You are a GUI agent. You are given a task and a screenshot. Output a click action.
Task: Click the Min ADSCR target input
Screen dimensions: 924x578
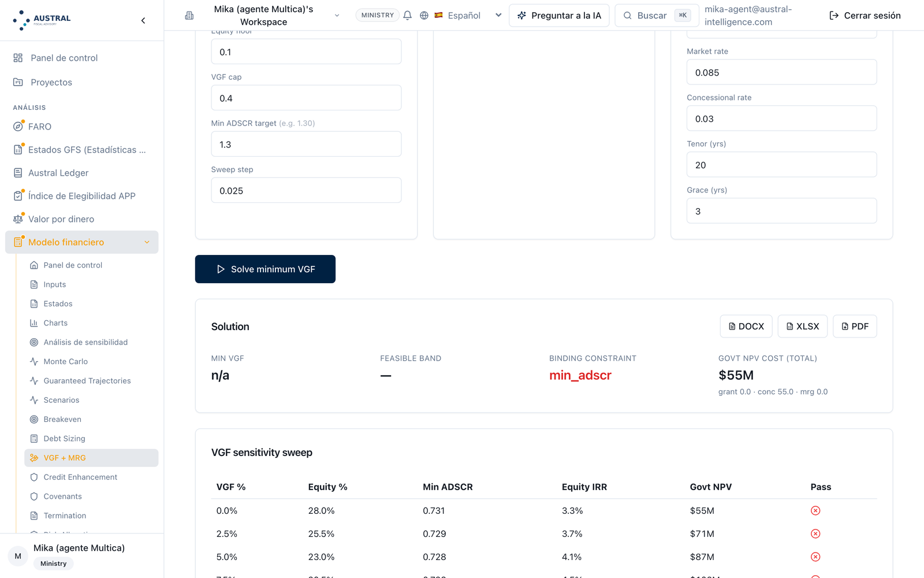coord(306,144)
